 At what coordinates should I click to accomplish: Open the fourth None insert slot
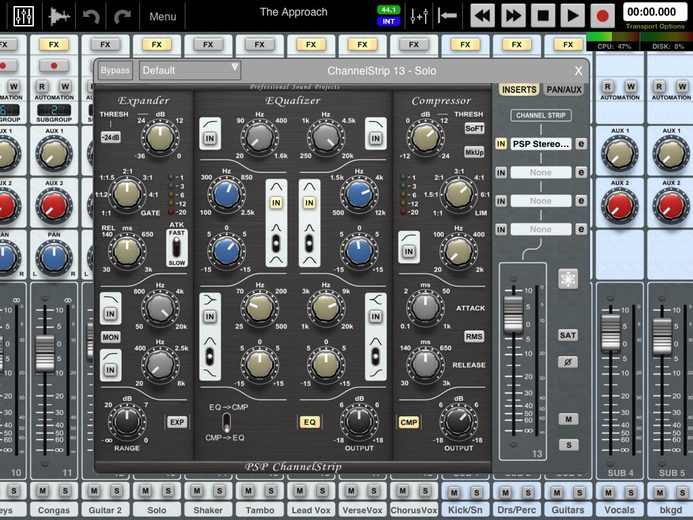pyautogui.click(x=541, y=229)
